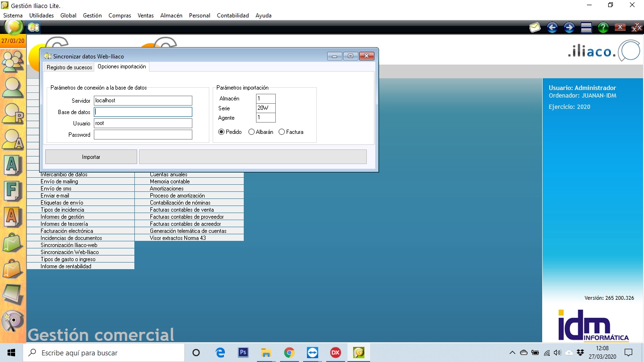Open the orange shopping bag icon

coord(13,269)
